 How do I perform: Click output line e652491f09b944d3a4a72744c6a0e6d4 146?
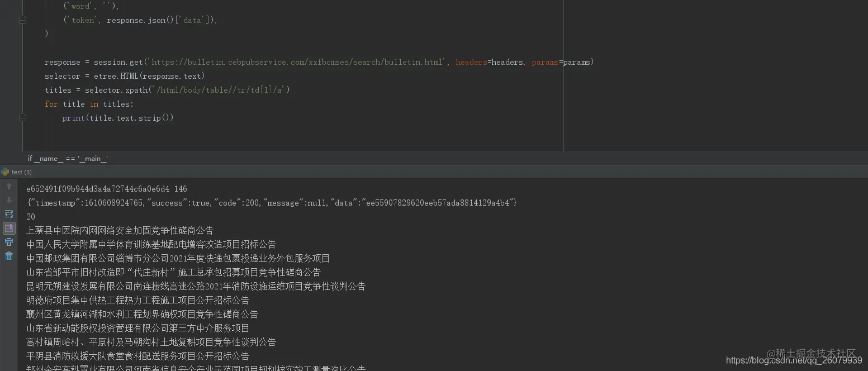pos(107,189)
